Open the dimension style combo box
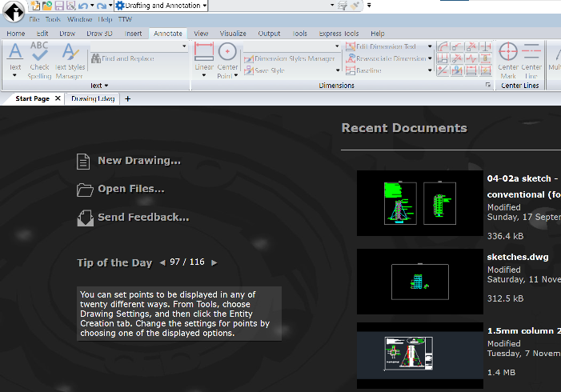561x392 pixels. click(291, 46)
